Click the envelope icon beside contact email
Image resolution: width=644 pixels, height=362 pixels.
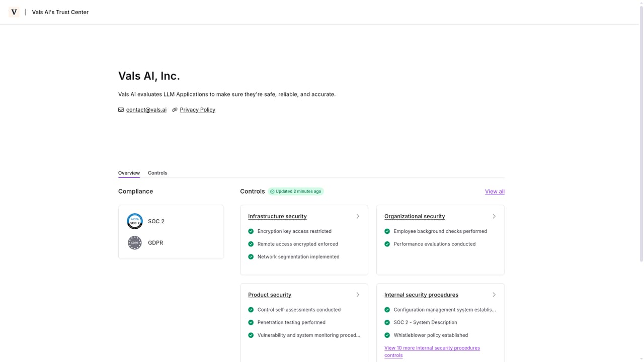[121, 110]
